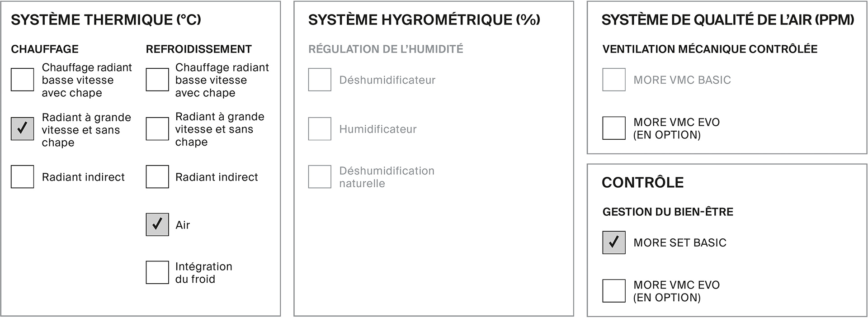Image resolution: width=868 pixels, height=318 pixels.
Task: Enable cooling 'Radiant à grande vitesse' option
Action: pos(157,128)
